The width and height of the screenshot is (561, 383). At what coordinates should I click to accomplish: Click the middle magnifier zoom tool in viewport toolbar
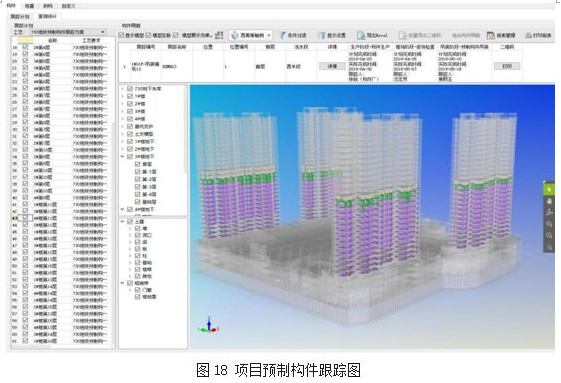tap(548, 236)
